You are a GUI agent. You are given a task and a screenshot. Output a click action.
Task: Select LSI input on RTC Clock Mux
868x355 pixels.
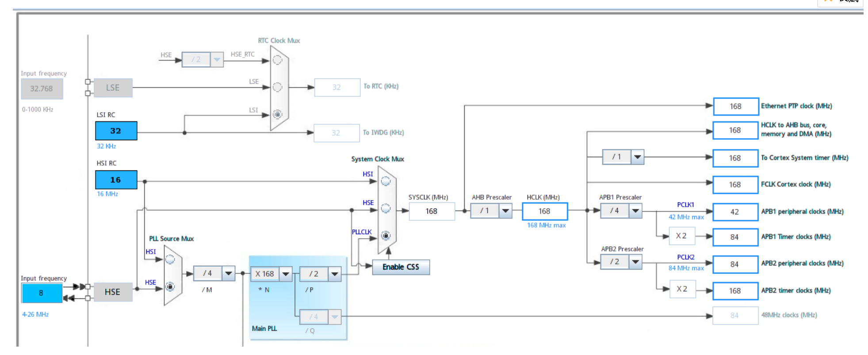click(x=277, y=114)
